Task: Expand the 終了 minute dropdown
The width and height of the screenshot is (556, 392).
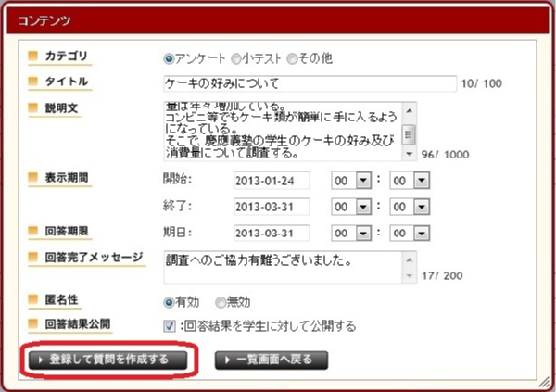Action: 411,206
